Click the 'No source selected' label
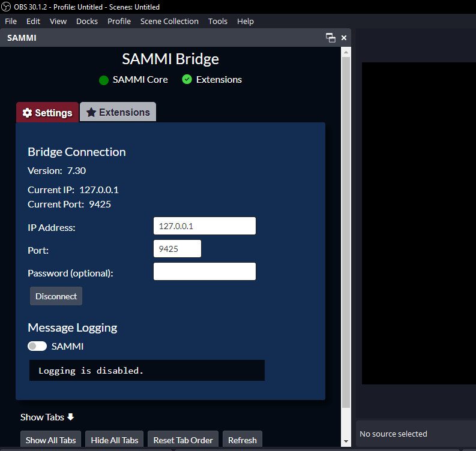 (393, 434)
